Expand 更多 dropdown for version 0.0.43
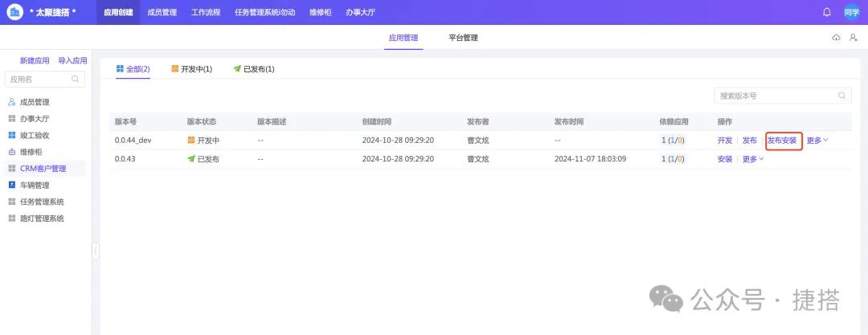Viewport: 868px width, 335px height. pos(752,159)
